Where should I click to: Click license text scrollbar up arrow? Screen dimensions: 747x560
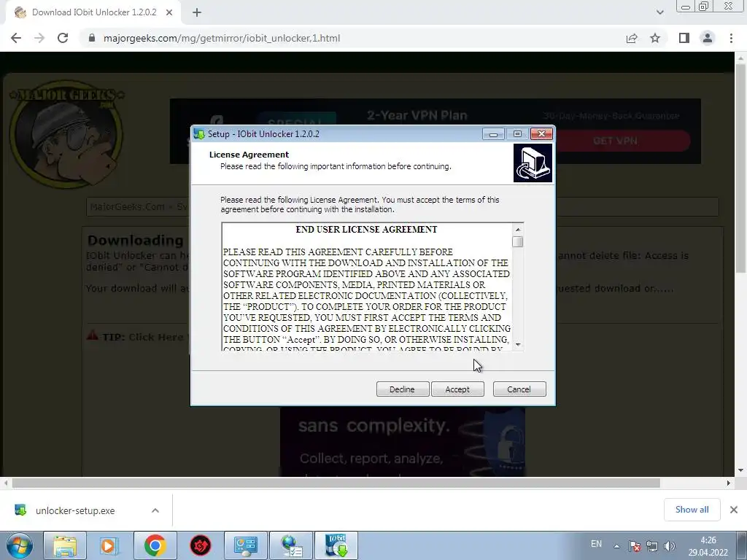pos(518,230)
